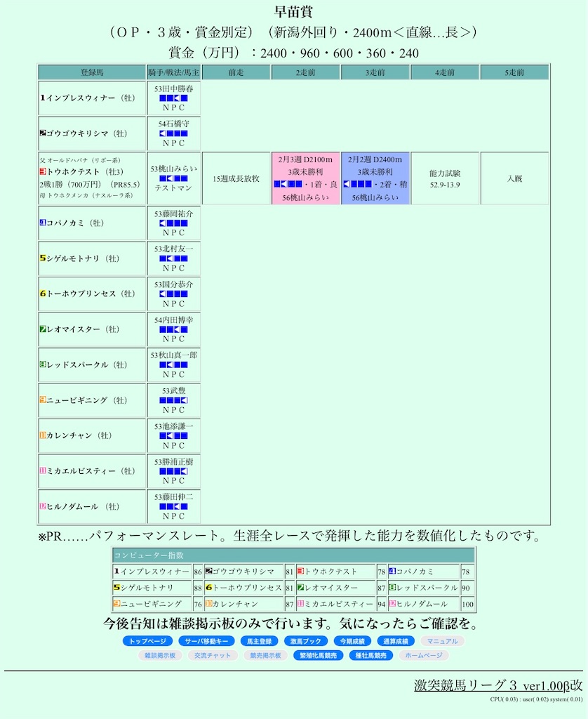Open the 競売掲示板 button
Viewport: 588px width, 719px height.
265,655
